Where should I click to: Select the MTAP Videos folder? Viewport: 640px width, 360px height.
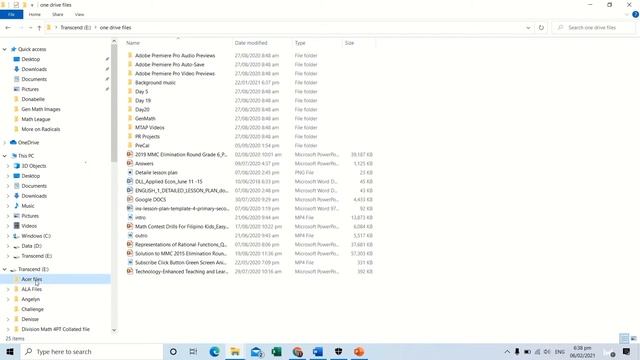pos(149,128)
